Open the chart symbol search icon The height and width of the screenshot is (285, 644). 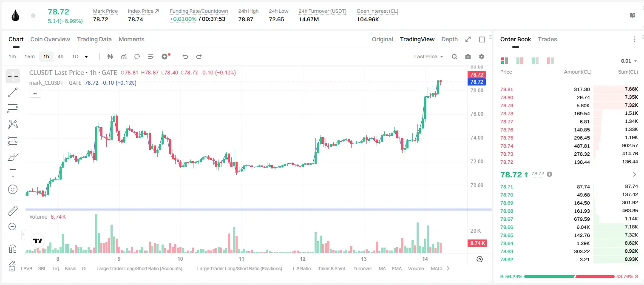pos(454,57)
